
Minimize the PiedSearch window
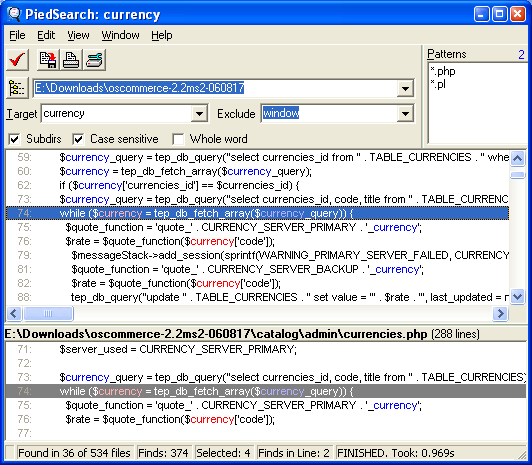pos(481,14)
